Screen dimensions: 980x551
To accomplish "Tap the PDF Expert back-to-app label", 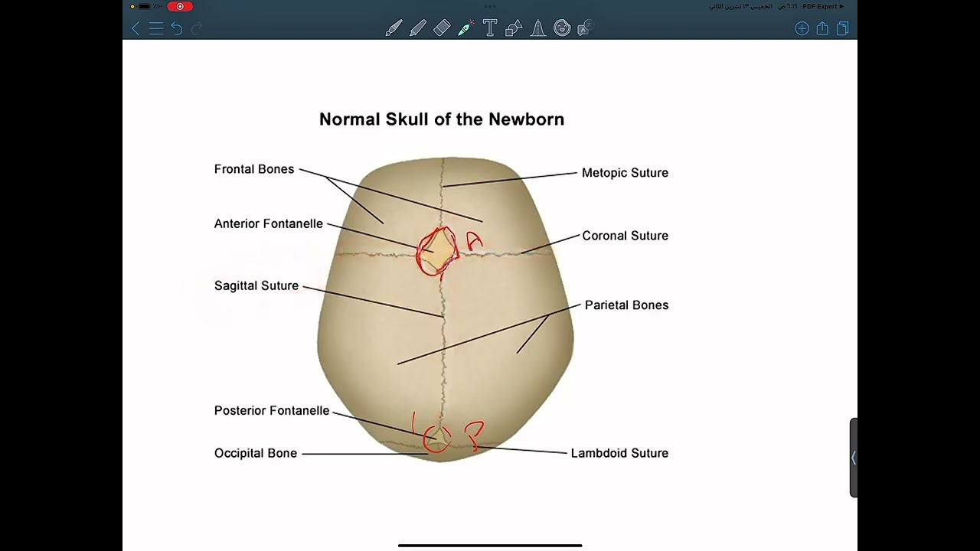I will [823, 6].
